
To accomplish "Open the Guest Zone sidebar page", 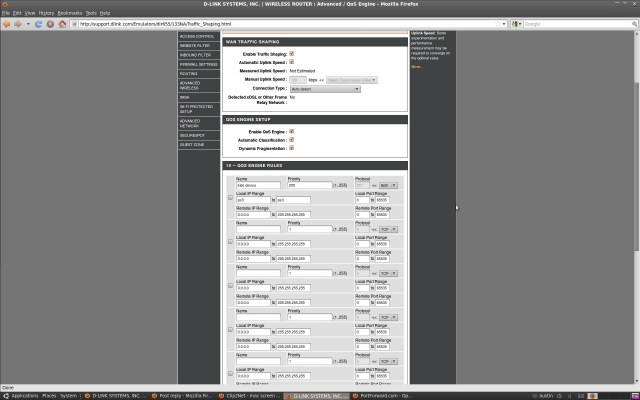I will 199,145.
